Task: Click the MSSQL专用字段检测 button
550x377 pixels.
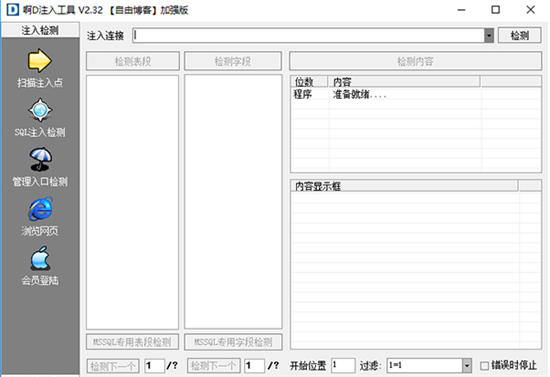Action: coord(233,342)
